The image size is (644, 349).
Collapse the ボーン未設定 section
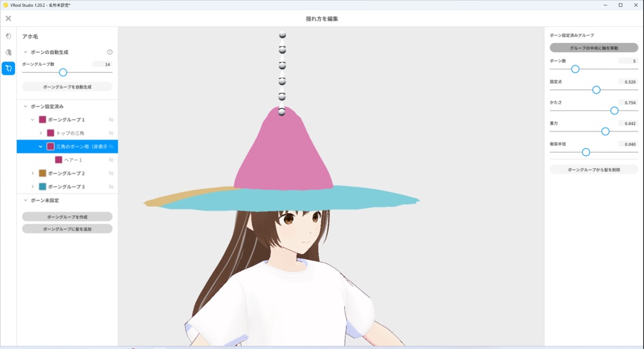(25, 201)
